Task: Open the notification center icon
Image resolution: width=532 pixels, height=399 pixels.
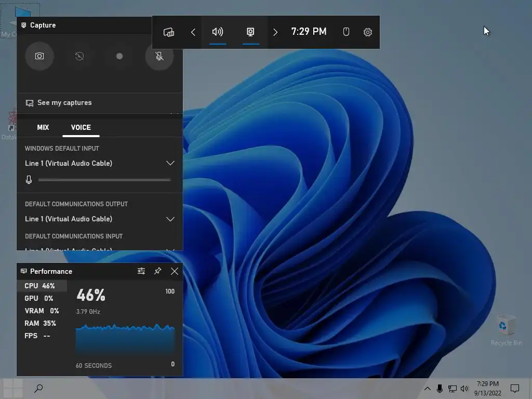Action: (515, 389)
